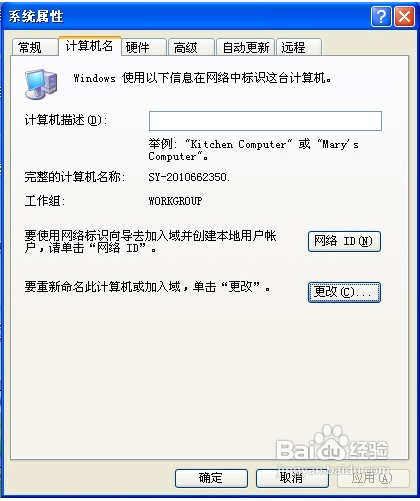Image resolution: width=420 pixels, height=501 pixels.
Task: Close the 系统属性 dialog window
Action: 404,16
